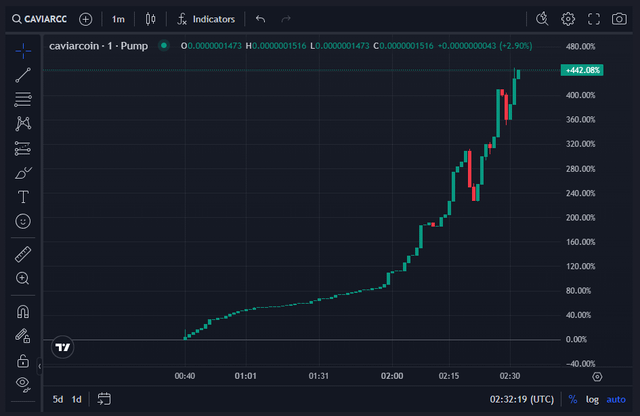Open the candlestick chart style dropdown
640x416 pixels.
point(151,18)
